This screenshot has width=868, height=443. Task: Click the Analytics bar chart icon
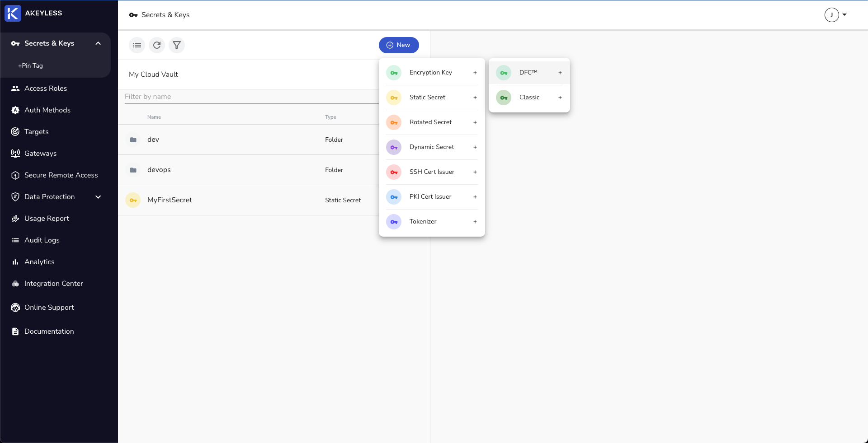pos(15,262)
